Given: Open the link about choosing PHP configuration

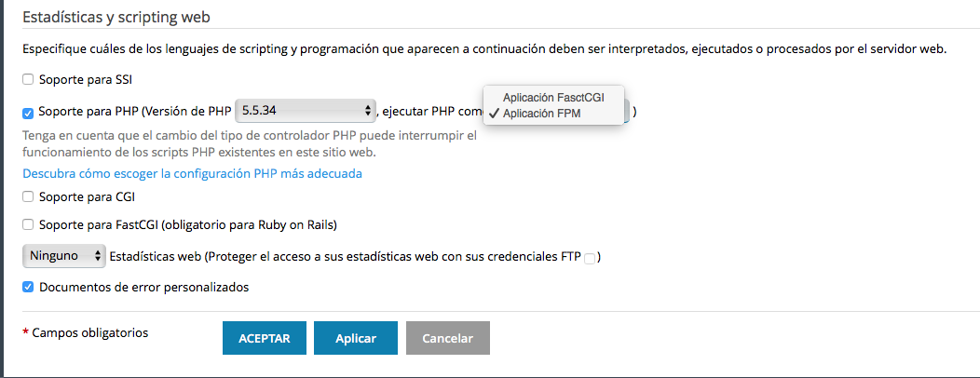Looking at the screenshot, I should coord(192,173).
